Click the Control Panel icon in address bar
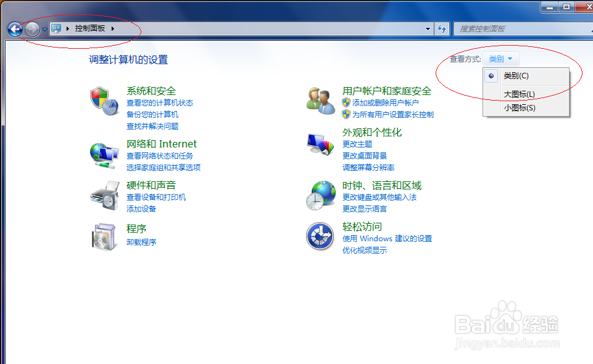The image size is (593, 364). [x=56, y=28]
